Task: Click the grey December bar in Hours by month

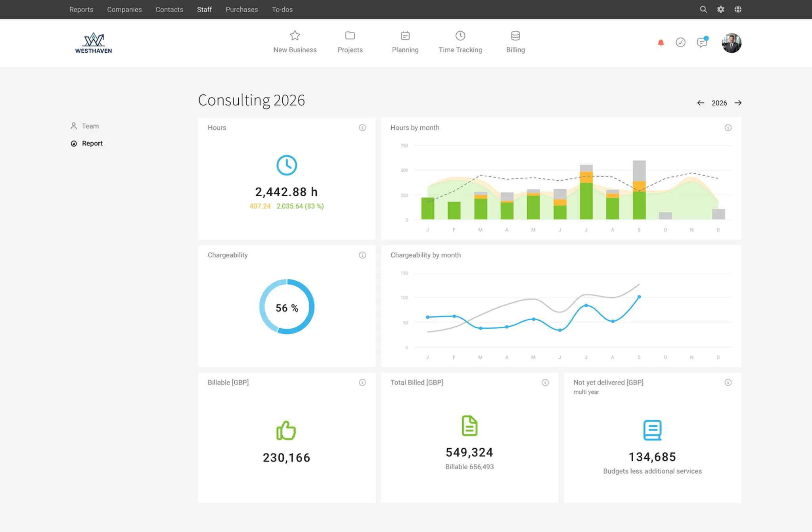Action: tap(718, 214)
